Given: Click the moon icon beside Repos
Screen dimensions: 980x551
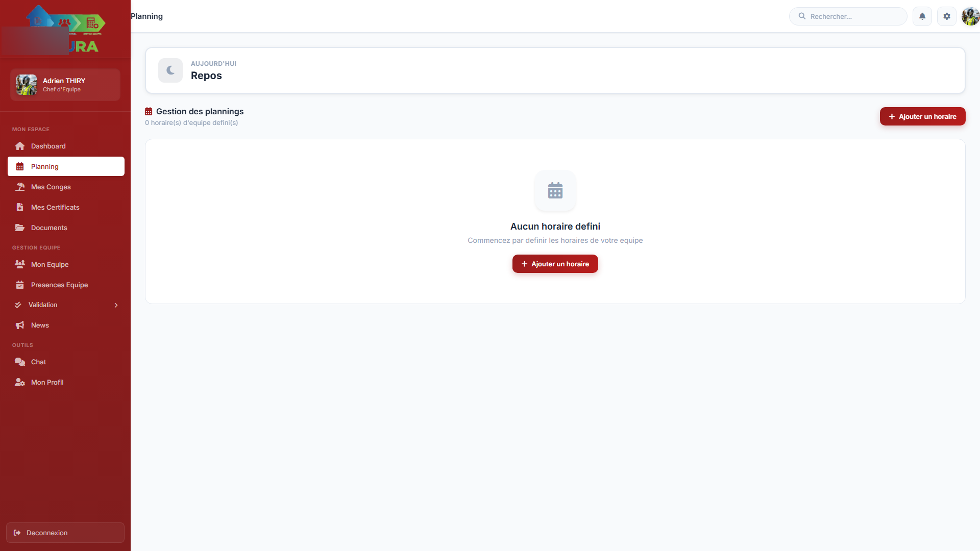Looking at the screenshot, I should [170, 70].
